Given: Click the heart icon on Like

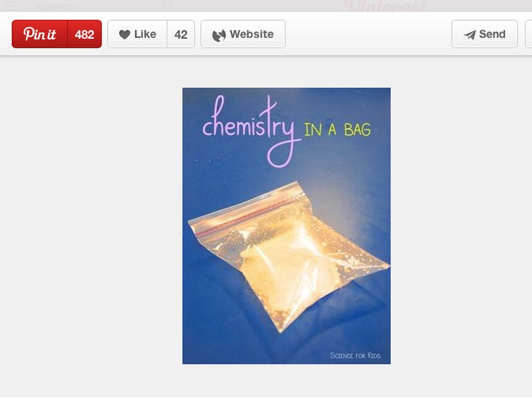Looking at the screenshot, I should (125, 34).
